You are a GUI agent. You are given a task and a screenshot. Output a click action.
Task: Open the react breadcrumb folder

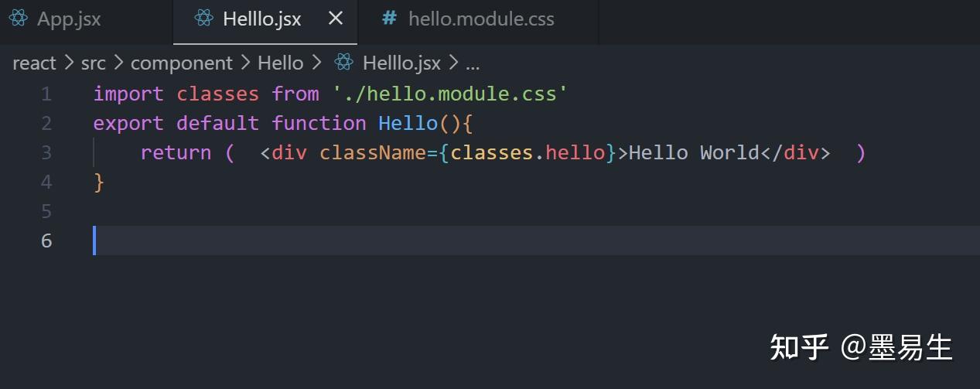(x=34, y=63)
